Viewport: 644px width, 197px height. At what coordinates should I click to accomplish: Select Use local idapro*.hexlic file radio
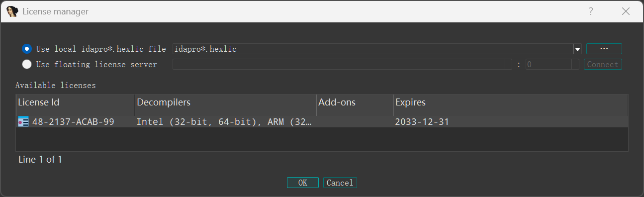27,49
